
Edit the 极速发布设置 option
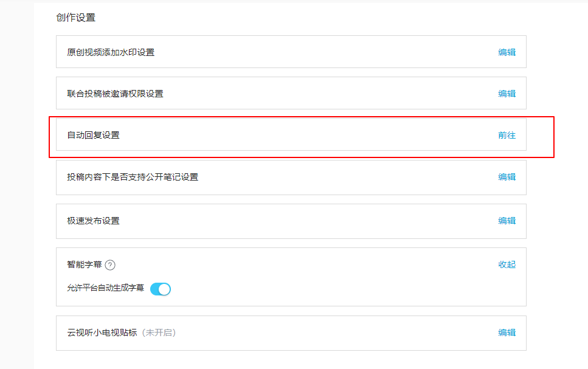tap(507, 221)
